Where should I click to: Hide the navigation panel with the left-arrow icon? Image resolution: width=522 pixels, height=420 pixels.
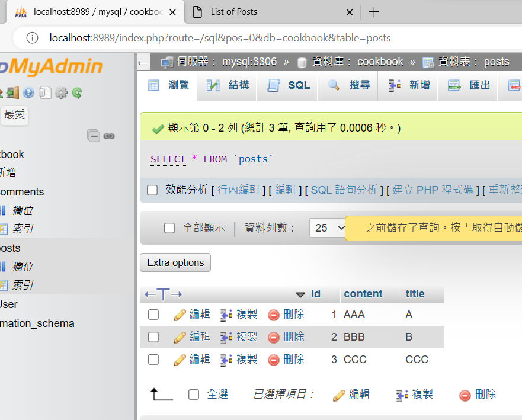coord(143,63)
